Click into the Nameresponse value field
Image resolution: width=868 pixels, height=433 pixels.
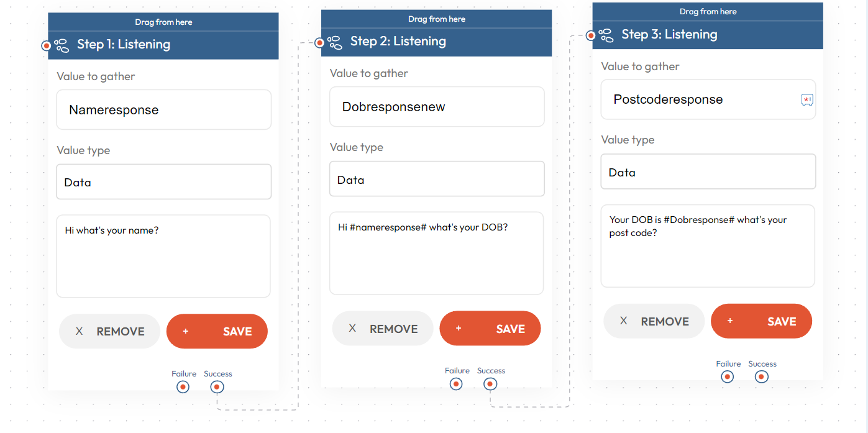pyautogui.click(x=164, y=110)
